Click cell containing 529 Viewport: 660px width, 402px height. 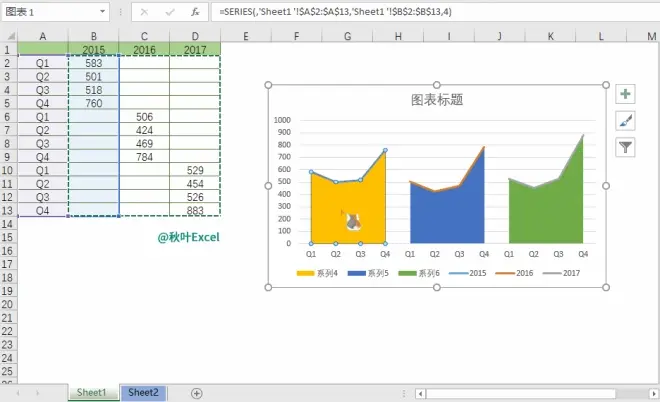(x=195, y=170)
